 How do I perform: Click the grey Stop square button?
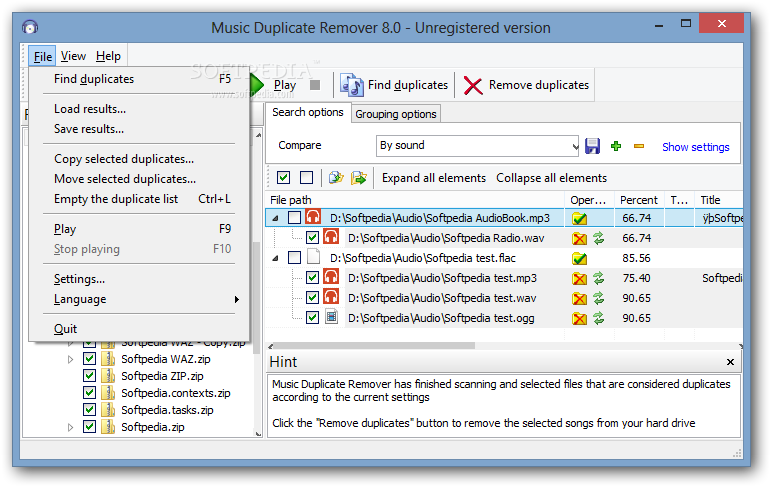(315, 85)
